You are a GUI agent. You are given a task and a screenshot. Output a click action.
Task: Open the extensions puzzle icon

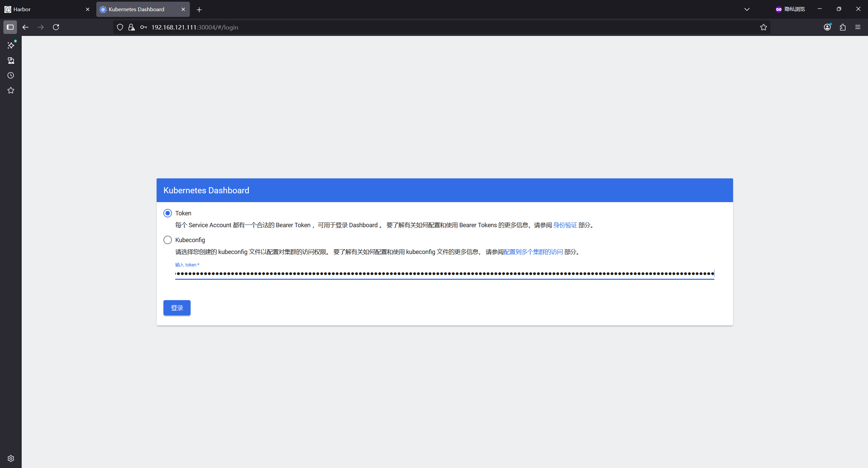843,27
